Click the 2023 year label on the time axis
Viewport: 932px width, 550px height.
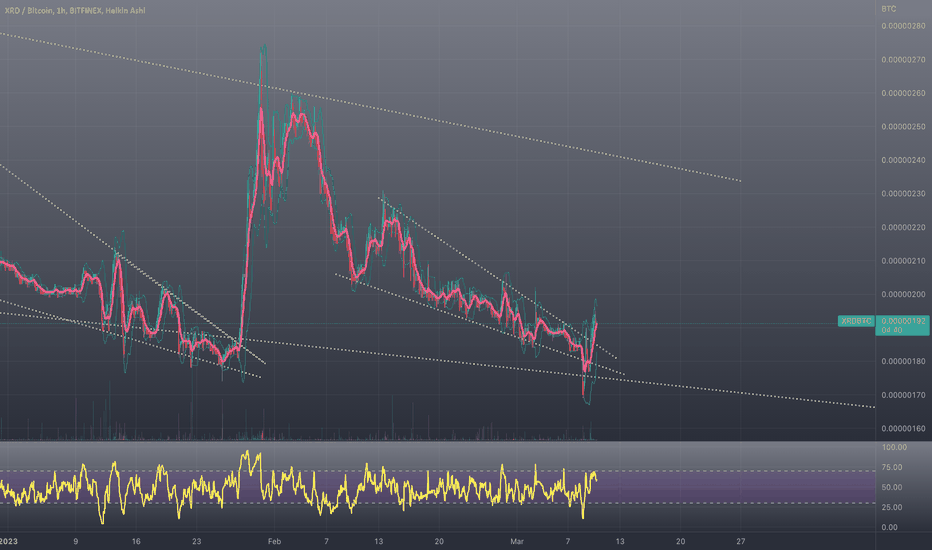[x=8, y=542]
